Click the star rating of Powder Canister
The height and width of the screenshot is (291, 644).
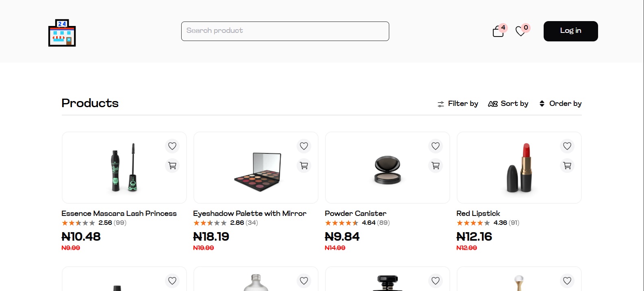pyautogui.click(x=342, y=223)
